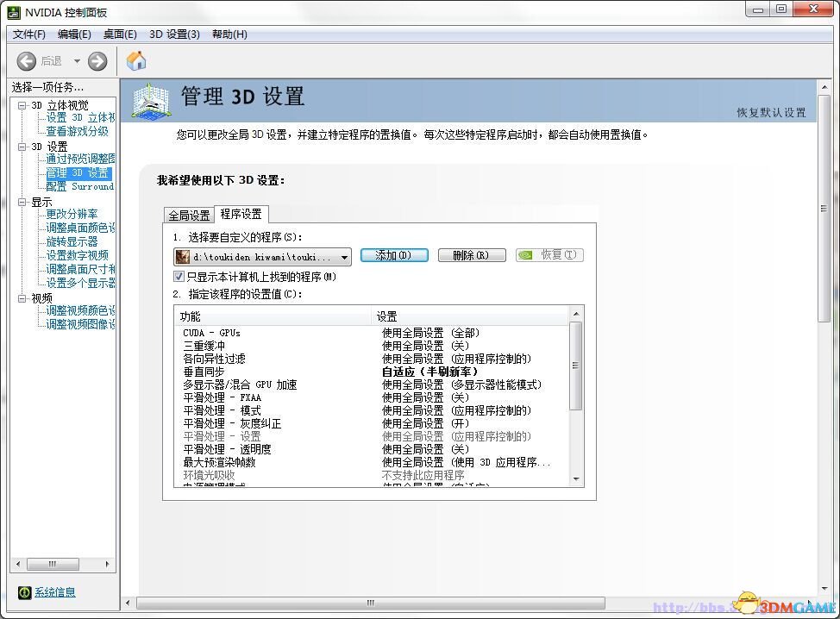Click the NVIDIA title bar icon
This screenshot has width=840, height=619.
coord(14,12)
